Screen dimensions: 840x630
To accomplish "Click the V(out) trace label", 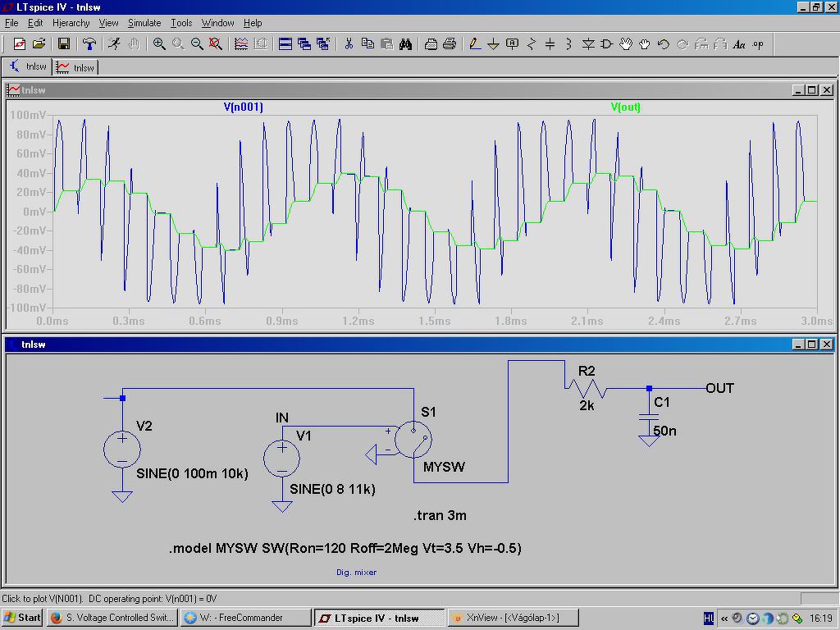I will pyautogui.click(x=626, y=107).
